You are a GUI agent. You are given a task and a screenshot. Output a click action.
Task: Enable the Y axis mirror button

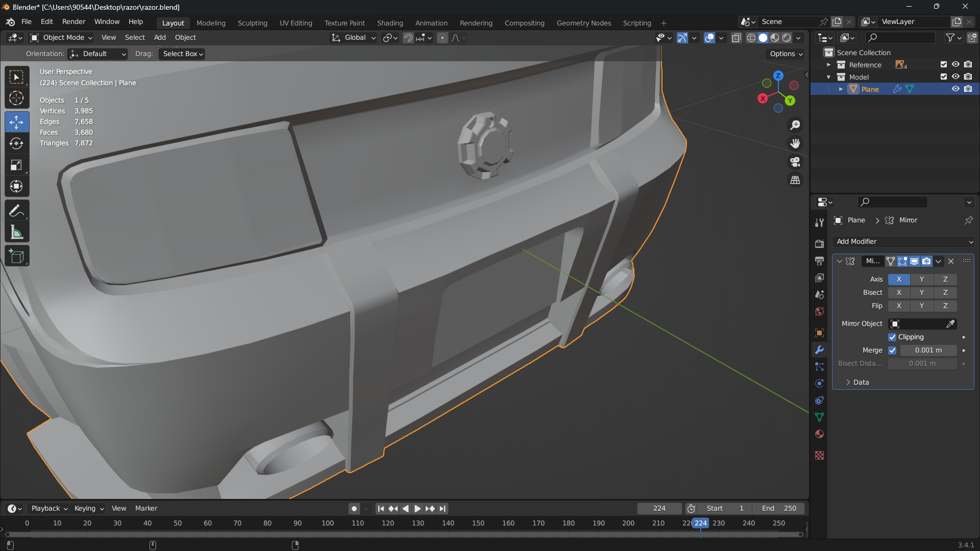pos(921,280)
